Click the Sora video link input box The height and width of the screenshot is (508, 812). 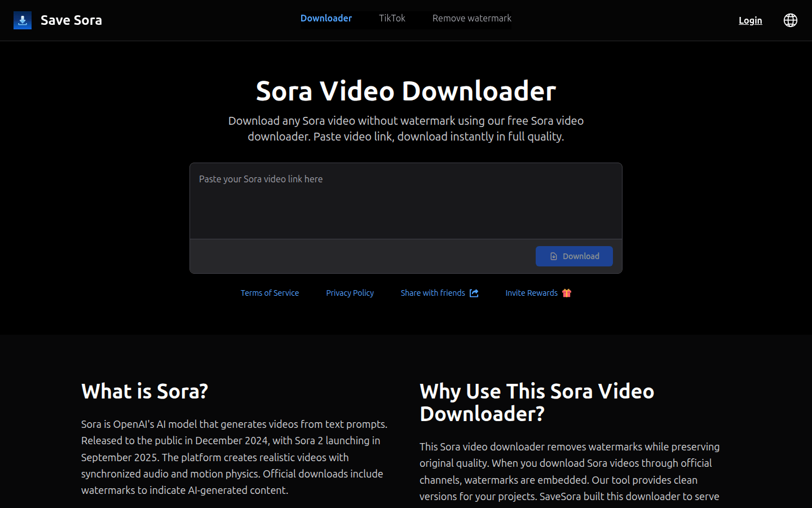coord(406,200)
